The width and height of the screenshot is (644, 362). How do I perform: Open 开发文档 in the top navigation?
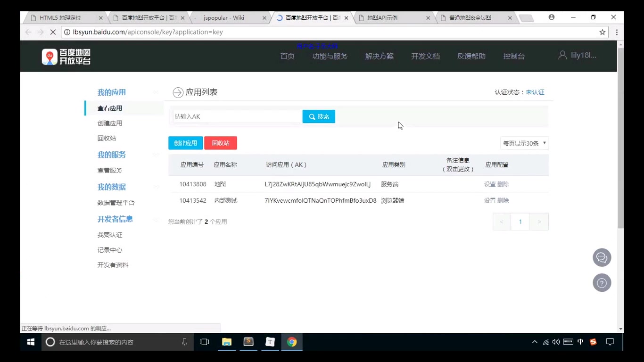425,56
